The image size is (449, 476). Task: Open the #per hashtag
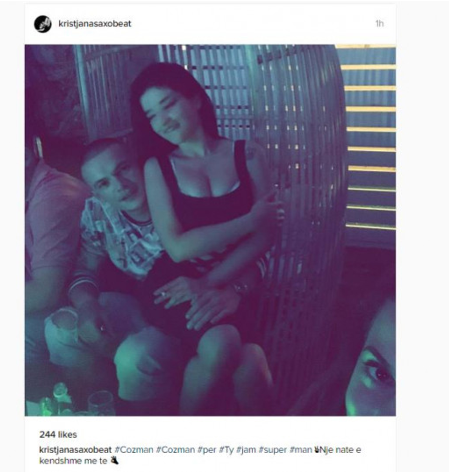[207, 450]
